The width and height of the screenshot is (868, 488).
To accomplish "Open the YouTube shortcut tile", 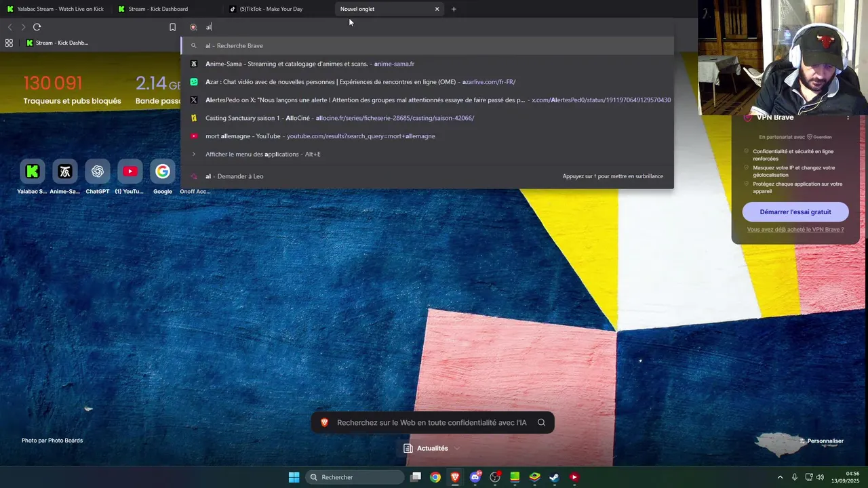I will click(x=130, y=171).
